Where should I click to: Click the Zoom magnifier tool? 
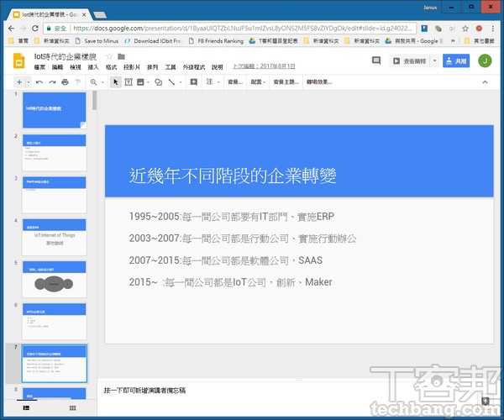coord(93,82)
